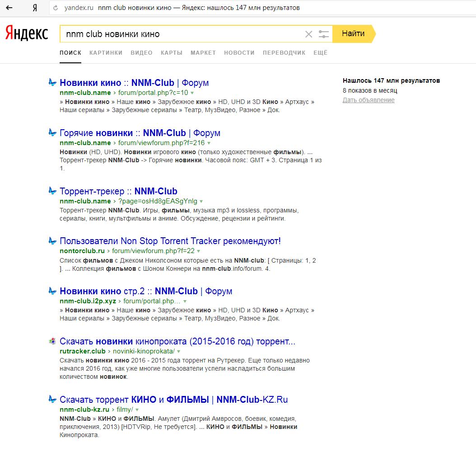The width and height of the screenshot is (476, 452).
Task: Click novinki-kinoprokata/ path link
Action: [144, 351]
